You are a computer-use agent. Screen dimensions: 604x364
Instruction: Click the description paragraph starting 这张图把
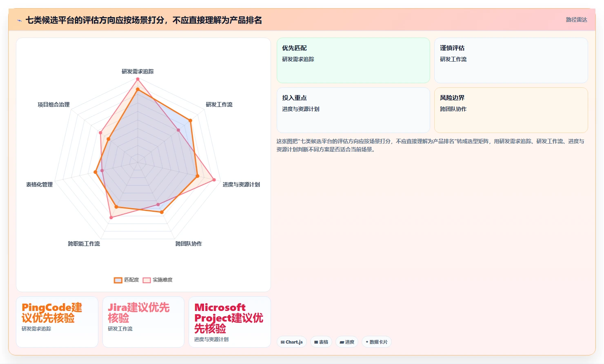(430, 145)
